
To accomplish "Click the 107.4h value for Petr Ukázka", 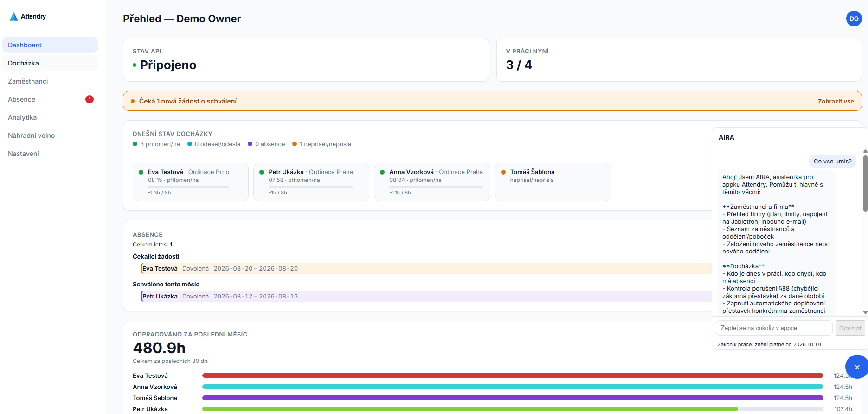I will coord(843,409).
